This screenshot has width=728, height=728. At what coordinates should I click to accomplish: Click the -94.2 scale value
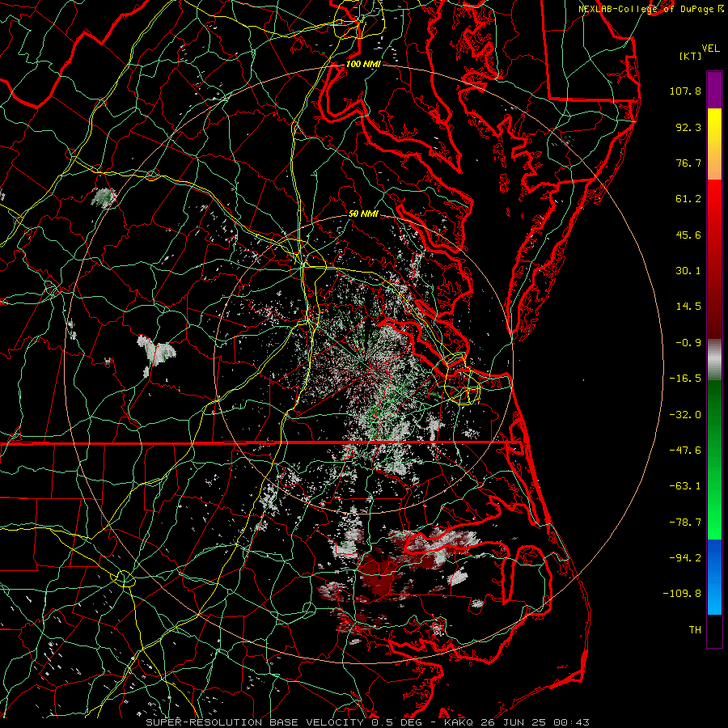coord(685,557)
